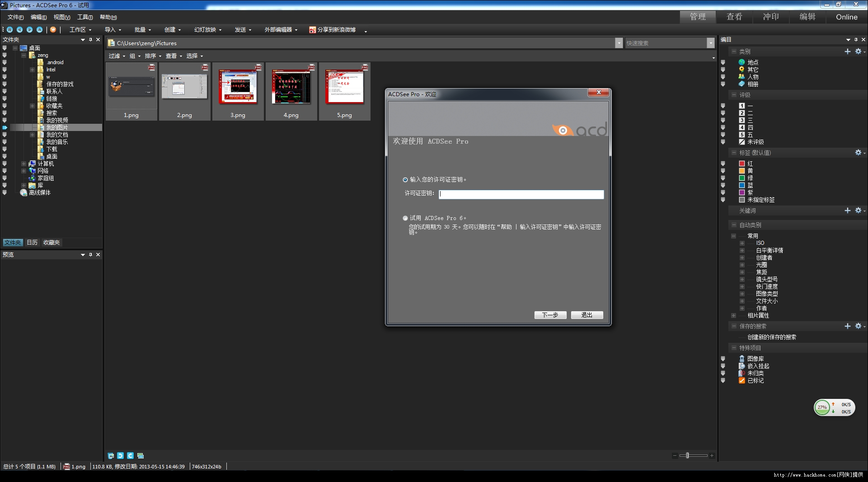Click rating 1 box in 评级 list
Viewport: 868px width, 482px height.
pos(741,106)
